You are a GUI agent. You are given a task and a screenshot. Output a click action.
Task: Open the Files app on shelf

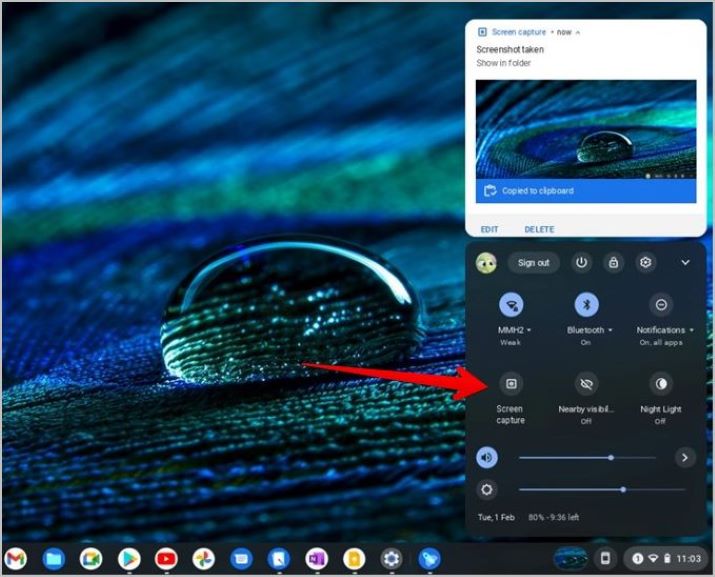coord(54,559)
